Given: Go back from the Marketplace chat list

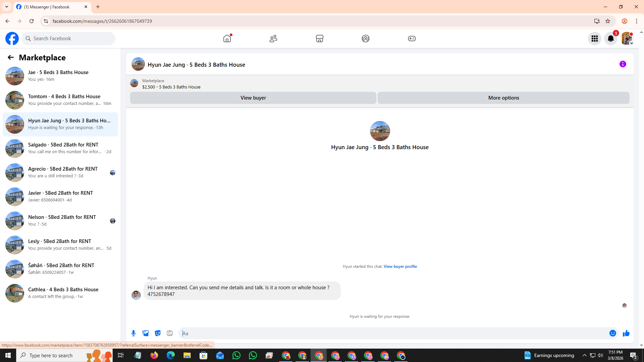Looking at the screenshot, I should pos(11,57).
